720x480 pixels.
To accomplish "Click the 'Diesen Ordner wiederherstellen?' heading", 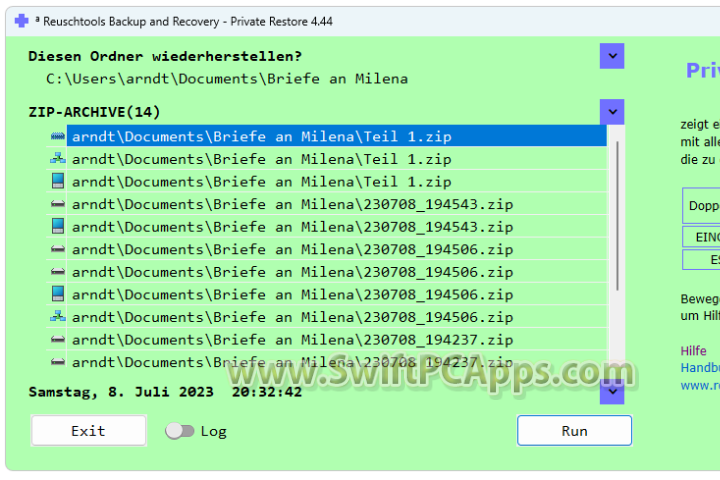I will (x=165, y=56).
